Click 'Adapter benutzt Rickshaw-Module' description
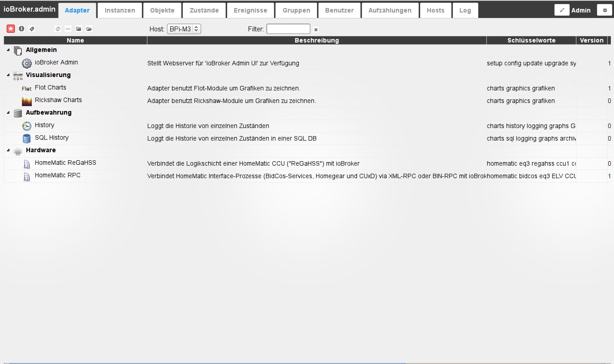614x364 pixels. 232,101
